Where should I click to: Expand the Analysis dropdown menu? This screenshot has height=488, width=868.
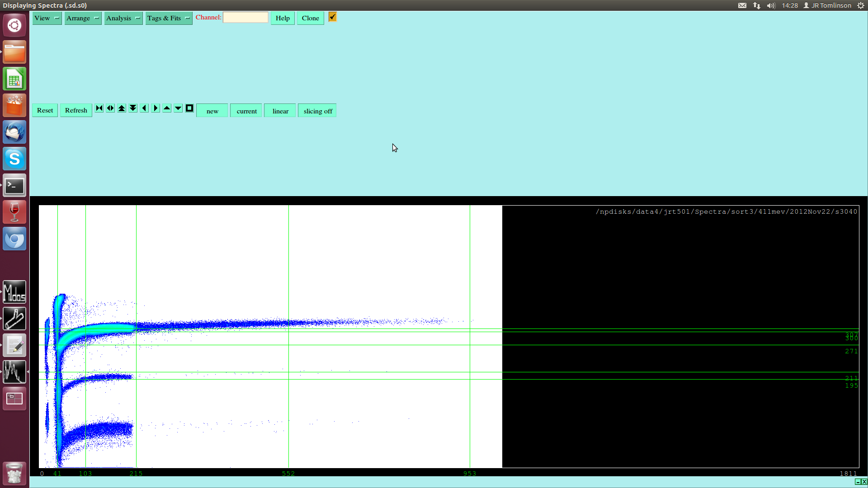click(123, 18)
